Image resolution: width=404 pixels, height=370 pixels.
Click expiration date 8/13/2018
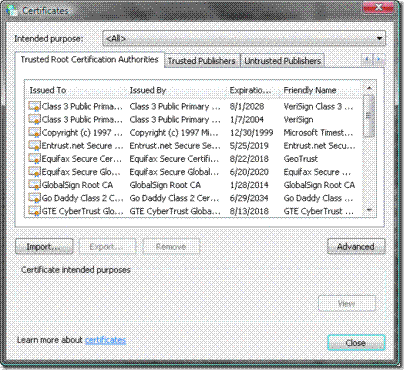point(249,211)
